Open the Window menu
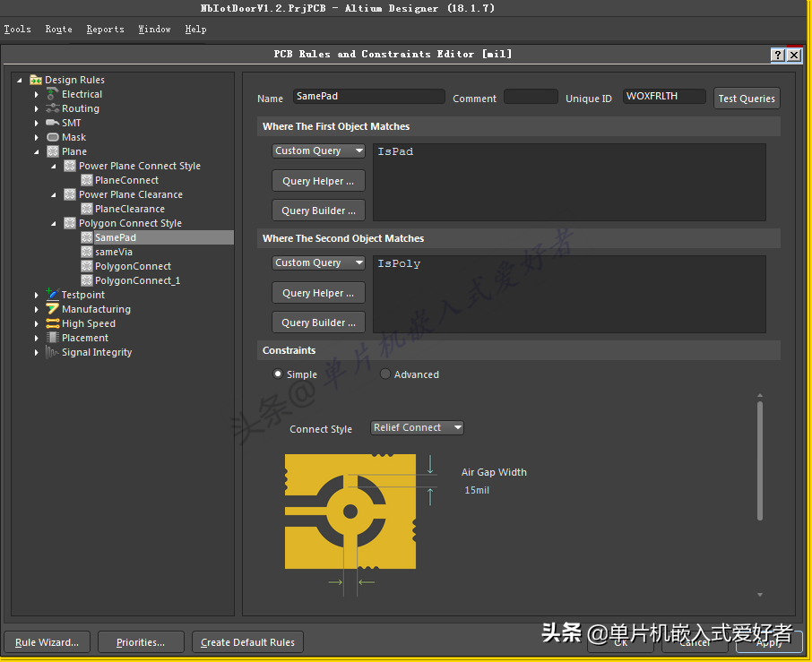This screenshot has width=812, height=662. click(154, 30)
